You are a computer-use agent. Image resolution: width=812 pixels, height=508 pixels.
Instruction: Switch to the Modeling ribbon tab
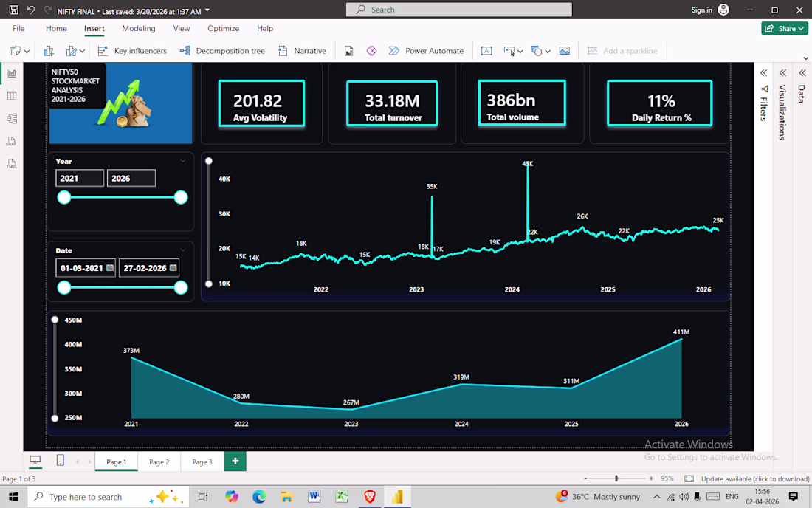tap(138, 29)
